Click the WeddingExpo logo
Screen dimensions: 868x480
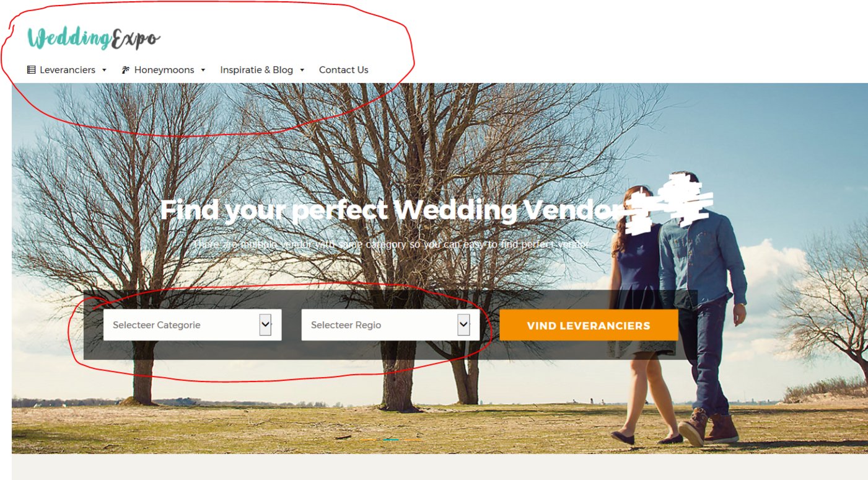click(94, 38)
